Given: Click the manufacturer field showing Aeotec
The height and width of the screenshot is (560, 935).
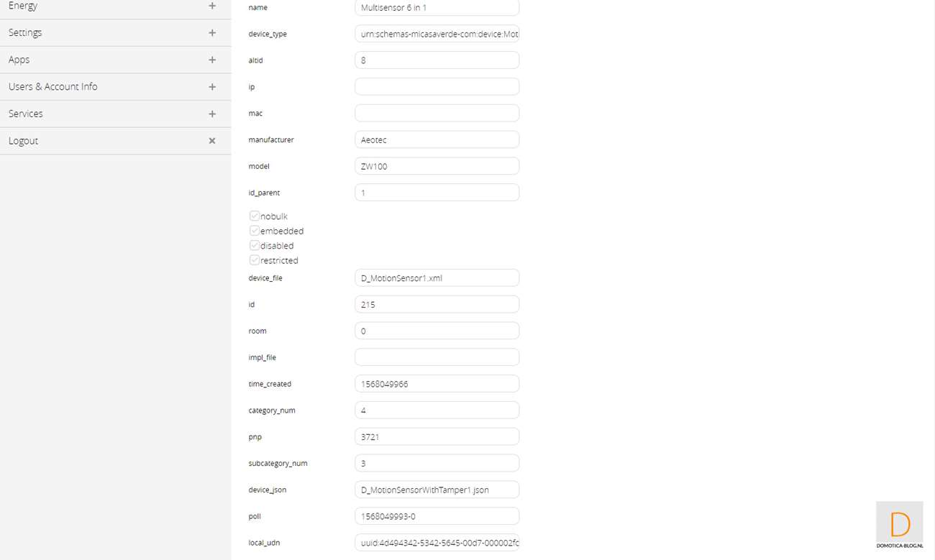Looking at the screenshot, I should (x=437, y=139).
